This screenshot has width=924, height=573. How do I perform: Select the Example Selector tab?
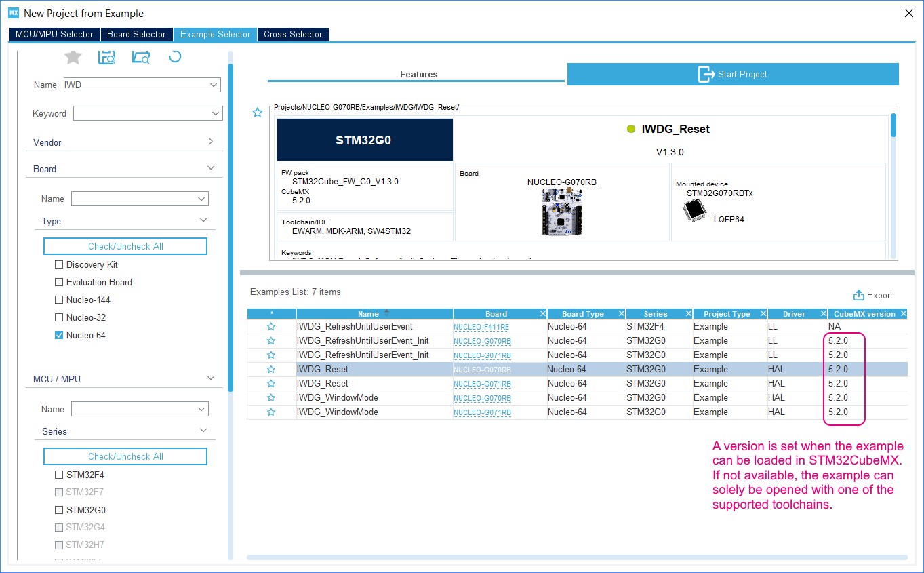click(215, 34)
